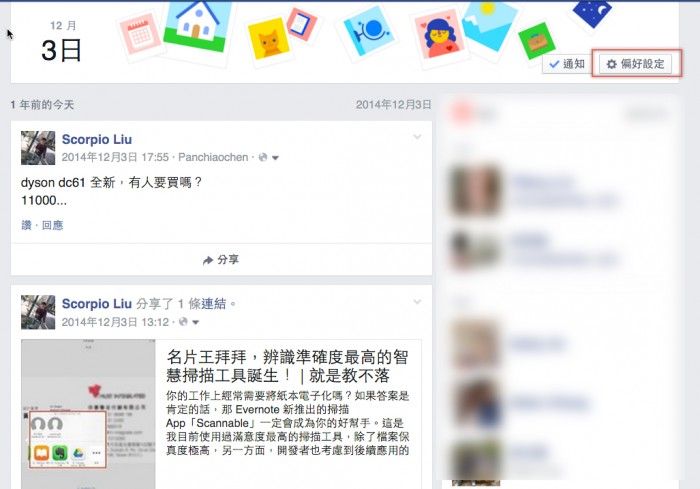Viewport: 700px width, 489px height.
Task: Click the pink calendar icon in the banner
Action: [x=140, y=34]
